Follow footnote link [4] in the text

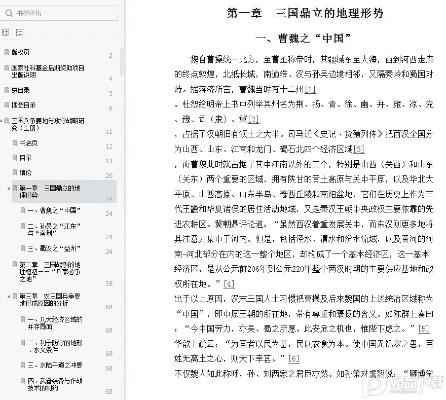click(229, 284)
